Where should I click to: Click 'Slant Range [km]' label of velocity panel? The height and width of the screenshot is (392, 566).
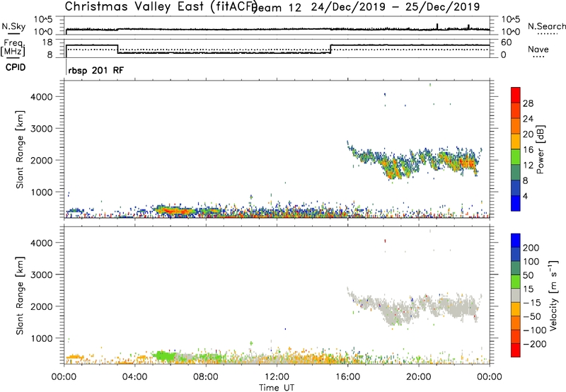pos(20,296)
